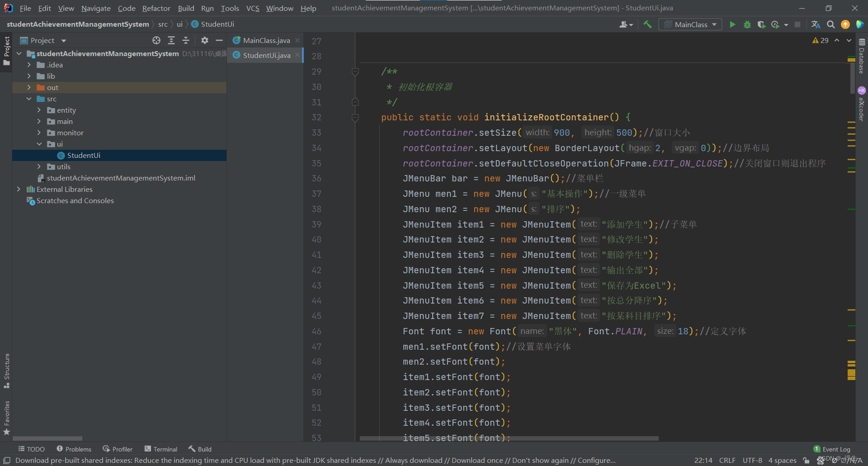Open Search Everywhere magnifier
Image resolution: width=868 pixels, height=466 pixels.
[x=831, y=24]
